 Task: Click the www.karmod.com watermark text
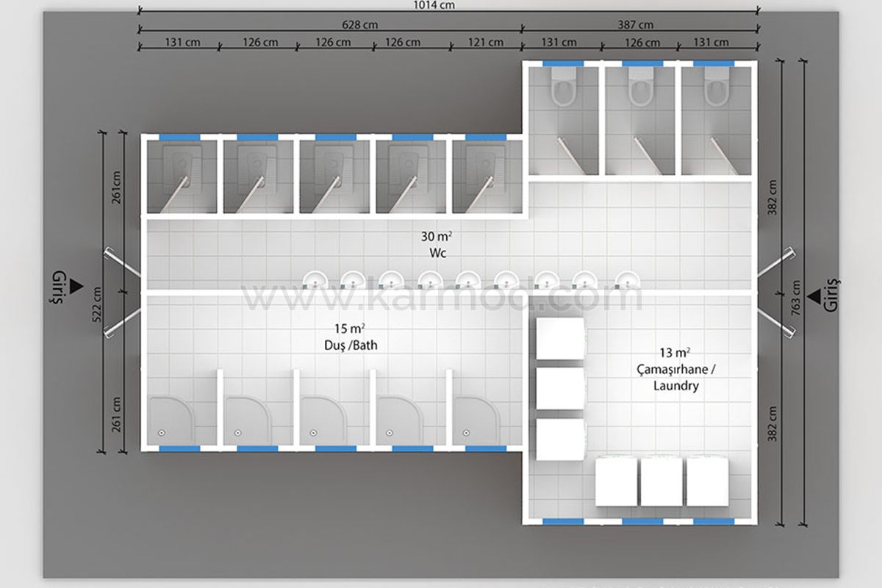(x=442, y=298)
